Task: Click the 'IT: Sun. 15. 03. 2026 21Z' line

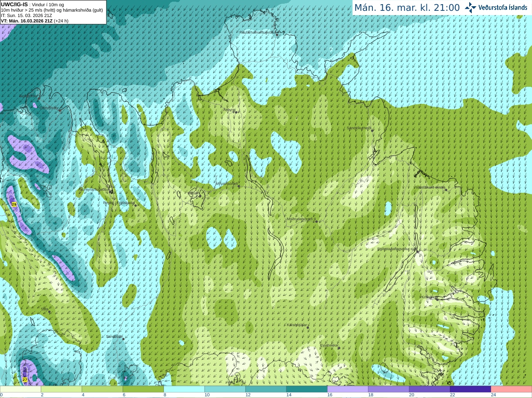Action: (26, 15)
